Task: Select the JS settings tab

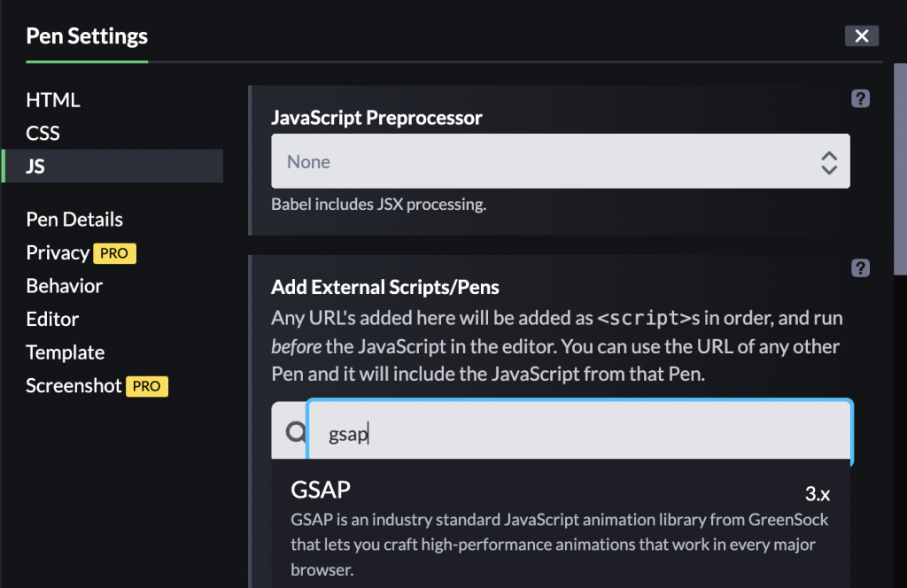Action: coord(36,166)
